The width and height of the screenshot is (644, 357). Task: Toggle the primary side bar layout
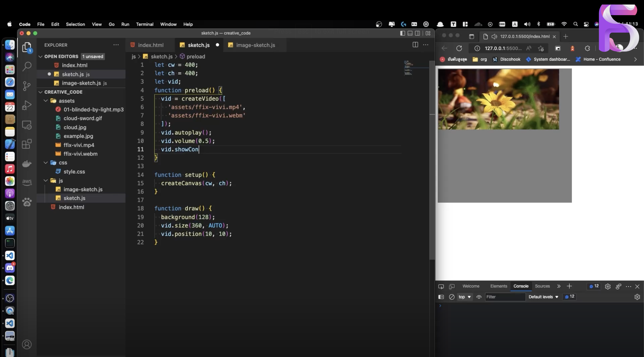tap(402, 33)
